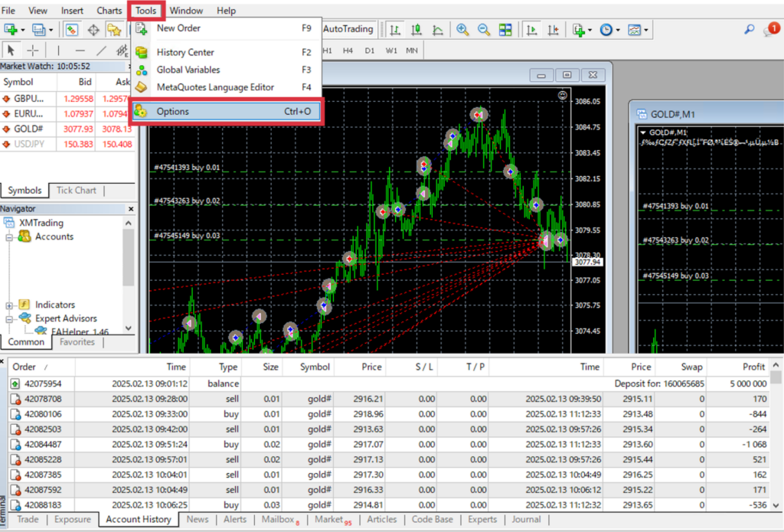The width and height of the screenshot is (784, 532).
Task: Collapse the Accounts tree node
Action: pos(9,237)
